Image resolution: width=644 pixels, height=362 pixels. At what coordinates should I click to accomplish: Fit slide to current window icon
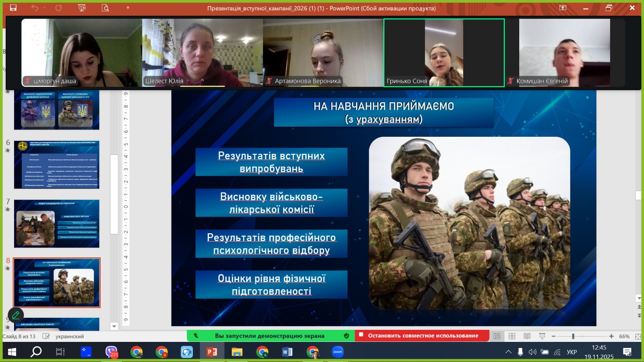click(638, 336)
